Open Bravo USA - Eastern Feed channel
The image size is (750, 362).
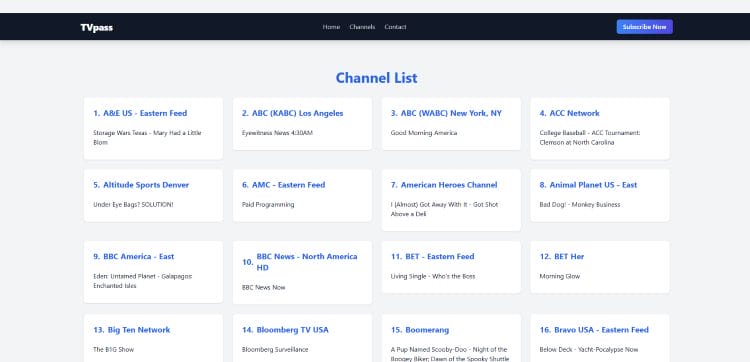pos(601,330)
